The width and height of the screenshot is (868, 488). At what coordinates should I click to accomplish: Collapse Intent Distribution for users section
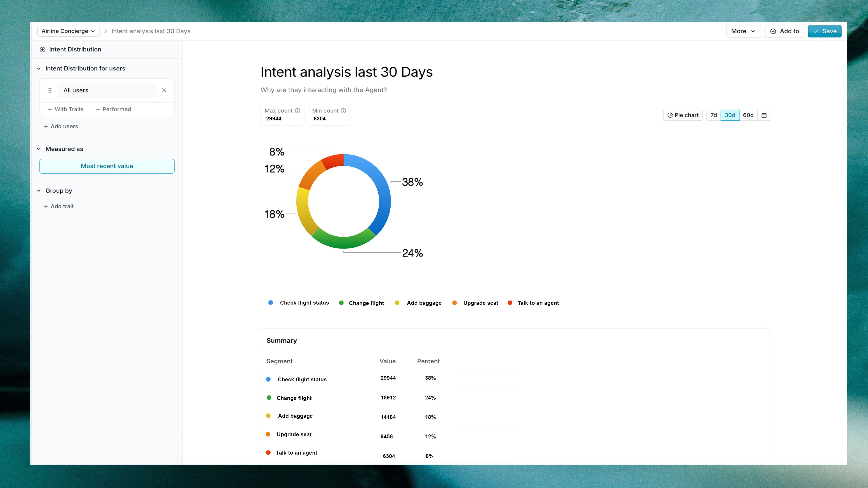39,69
